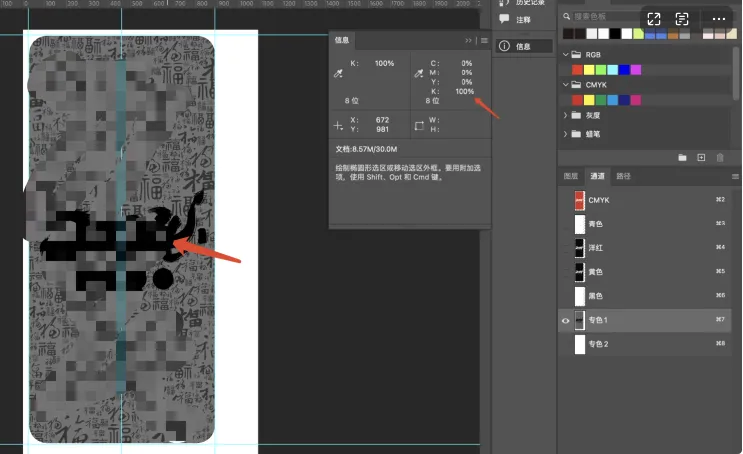This screenshot has height=454, width=743.
Task: Click the create new swatch icon
Action: pyautogui.click(x=701, y=158)
